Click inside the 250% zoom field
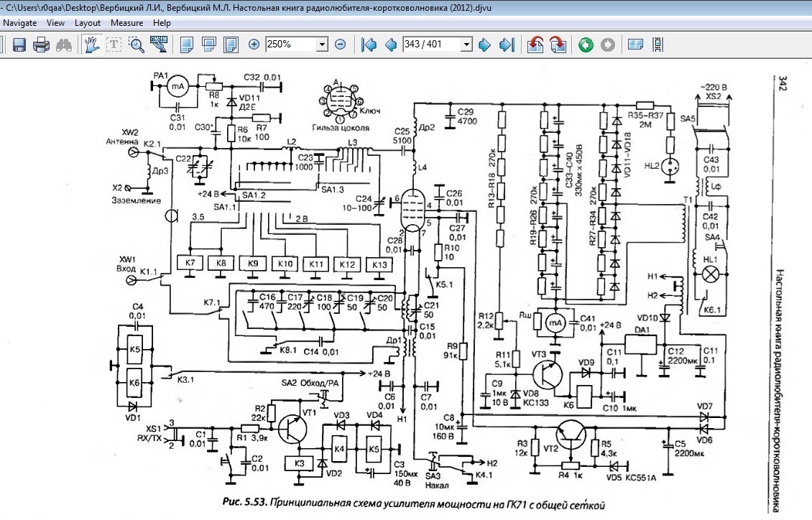812x520 pixels. click(x=291, y=45)
